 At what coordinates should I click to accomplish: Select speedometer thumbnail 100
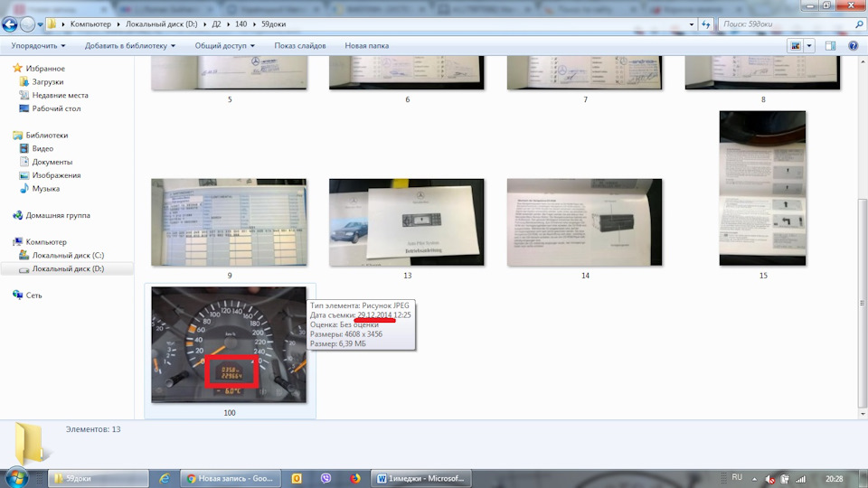[229, 344]
